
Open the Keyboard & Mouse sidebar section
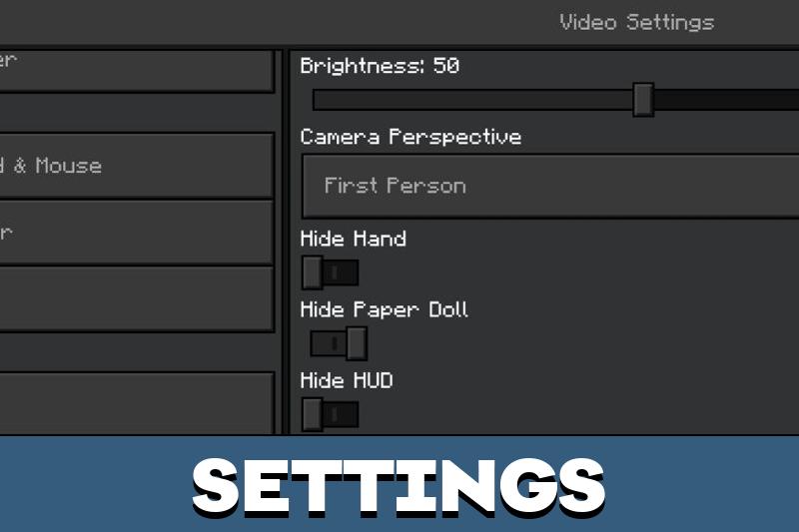(x=136, y=166)
